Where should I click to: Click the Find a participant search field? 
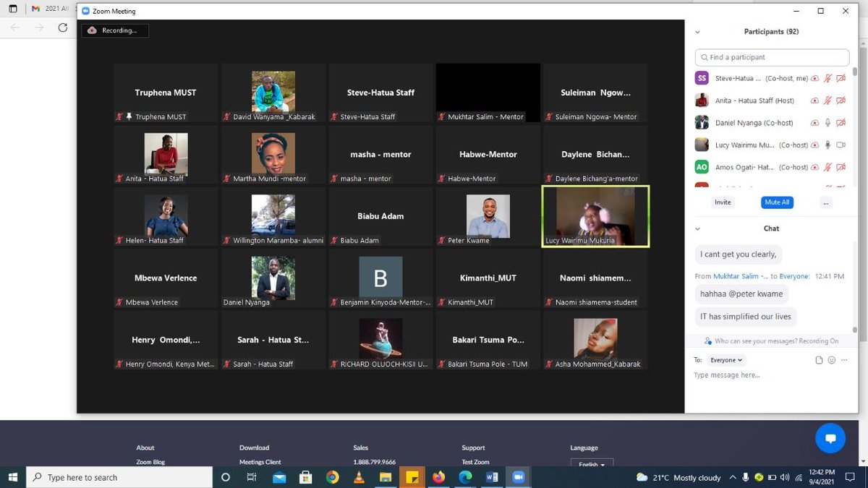point(772,57)
